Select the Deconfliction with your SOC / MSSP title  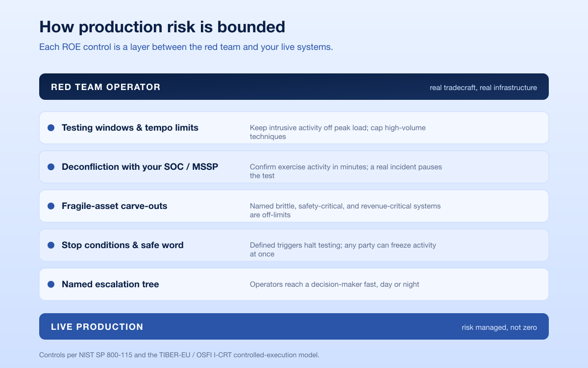140,167
